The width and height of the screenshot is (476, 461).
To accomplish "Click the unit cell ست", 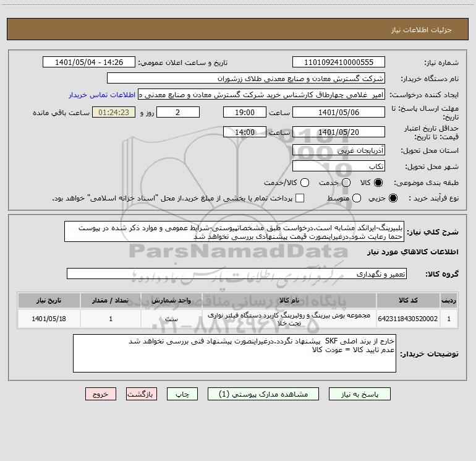I will click(171, 319).
